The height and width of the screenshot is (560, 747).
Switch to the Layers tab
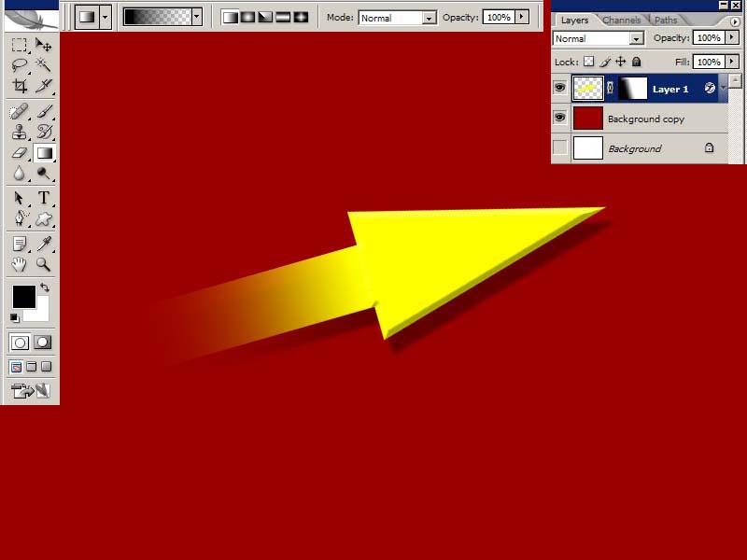(574, 20)
